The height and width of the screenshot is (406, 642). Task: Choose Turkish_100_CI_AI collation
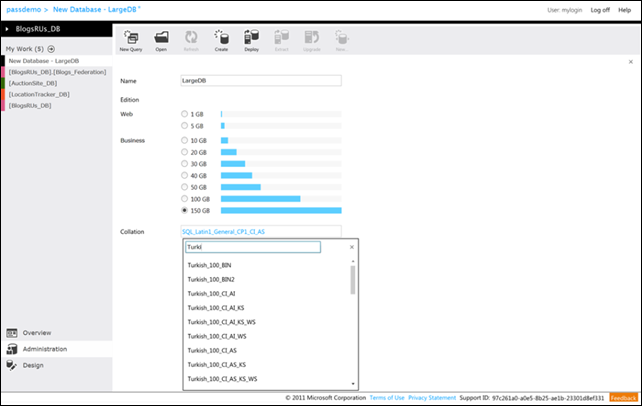(211, 294)
